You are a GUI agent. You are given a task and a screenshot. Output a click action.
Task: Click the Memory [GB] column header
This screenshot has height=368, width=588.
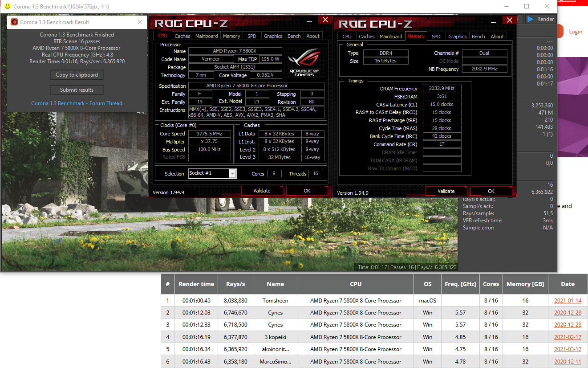525,284
